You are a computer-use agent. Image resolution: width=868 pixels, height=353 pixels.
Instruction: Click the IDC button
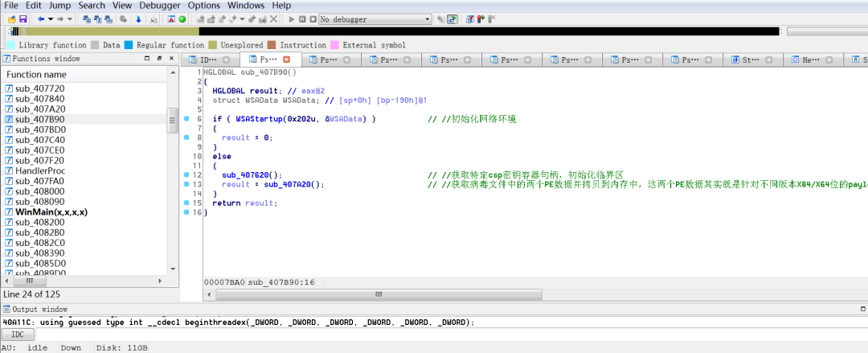click(18, 334)
